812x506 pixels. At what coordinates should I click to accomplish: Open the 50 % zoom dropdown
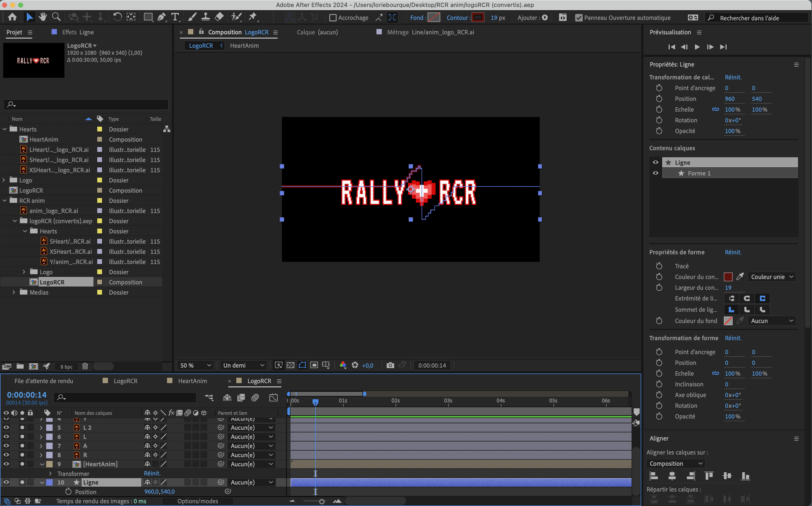tap(195, 365)
